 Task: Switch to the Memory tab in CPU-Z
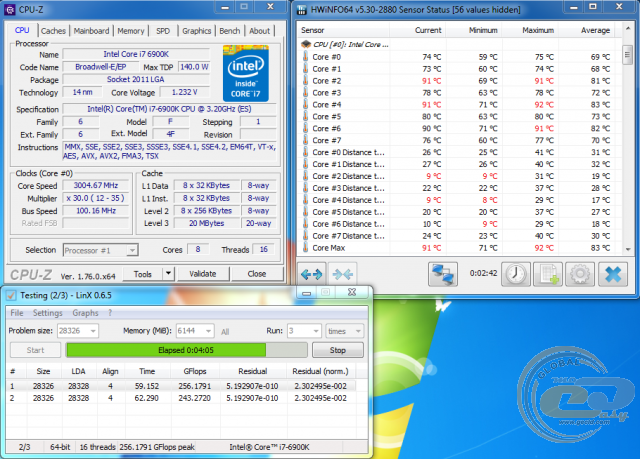[131, 31]
